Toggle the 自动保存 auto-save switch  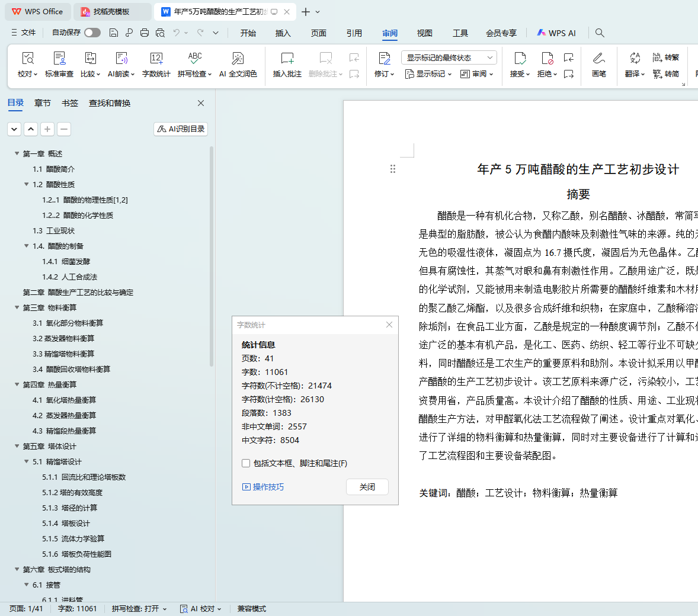92,33
